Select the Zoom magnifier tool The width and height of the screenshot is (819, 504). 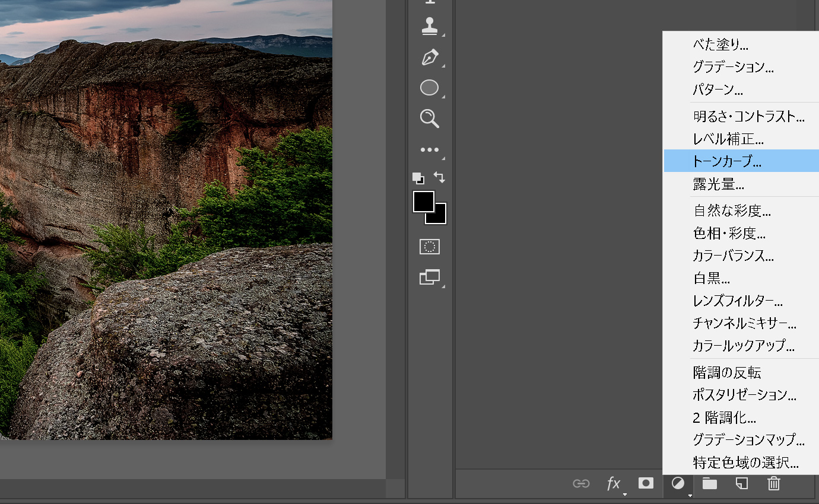[429, 118]
